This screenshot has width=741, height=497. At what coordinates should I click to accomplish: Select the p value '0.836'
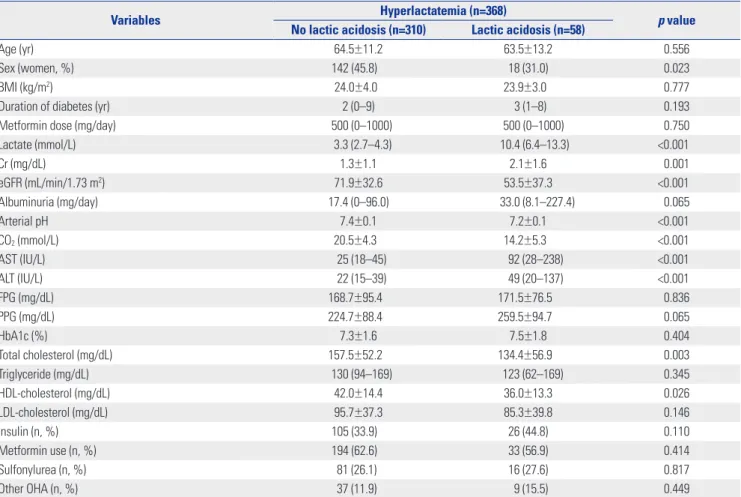tap(676, 298)
